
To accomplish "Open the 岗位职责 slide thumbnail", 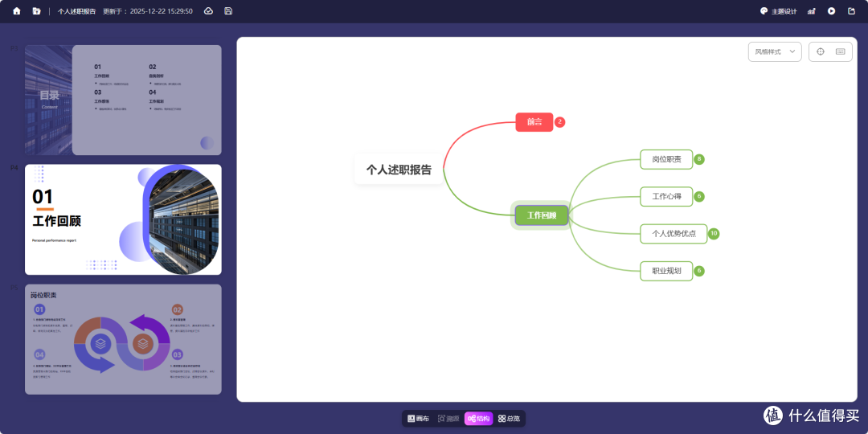I will (123, 339).
